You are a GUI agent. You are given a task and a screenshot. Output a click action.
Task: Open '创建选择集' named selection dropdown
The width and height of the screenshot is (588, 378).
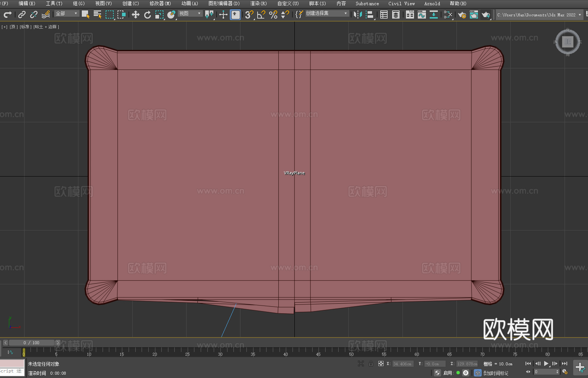pyautogui.click(x=327, y=13)
